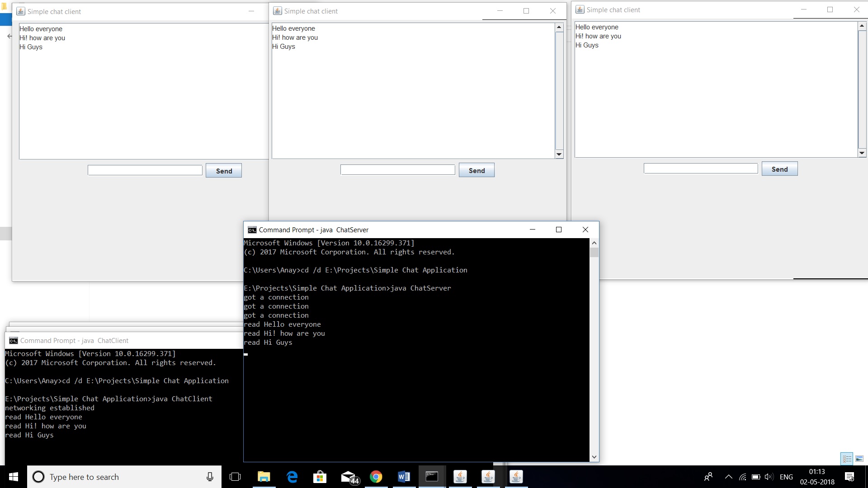
Task: Scroll up in middle chat client window
Action: 559,27
